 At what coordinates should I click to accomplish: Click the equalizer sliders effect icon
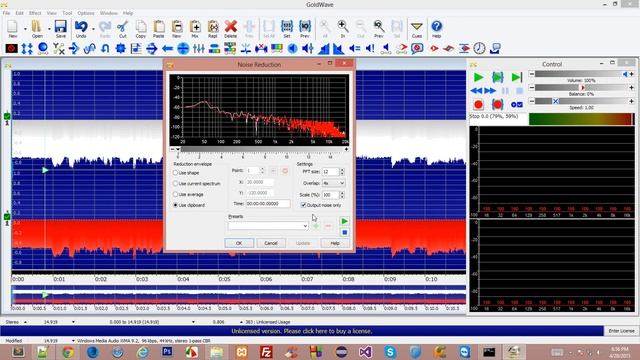click(199, 49)
